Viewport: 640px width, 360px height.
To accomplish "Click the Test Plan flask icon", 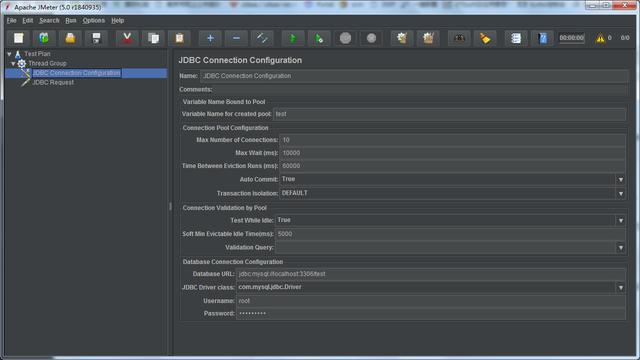I will [18, 54].
